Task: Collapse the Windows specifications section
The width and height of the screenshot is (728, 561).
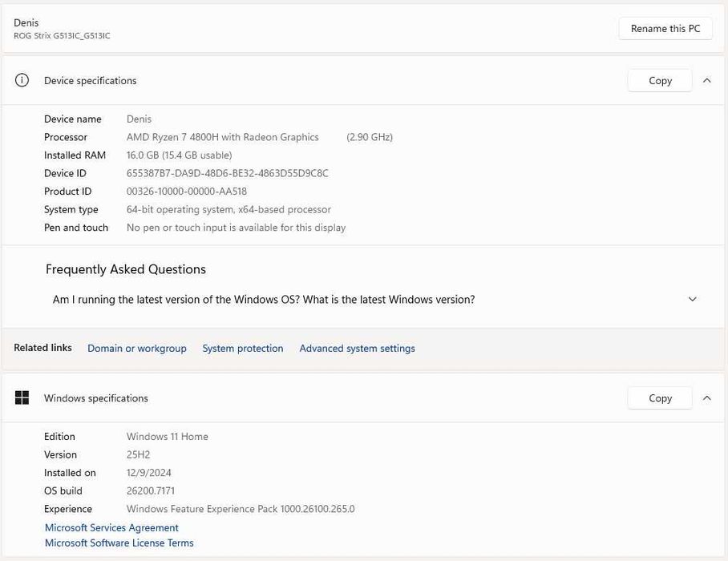Action: coord(706,398)
